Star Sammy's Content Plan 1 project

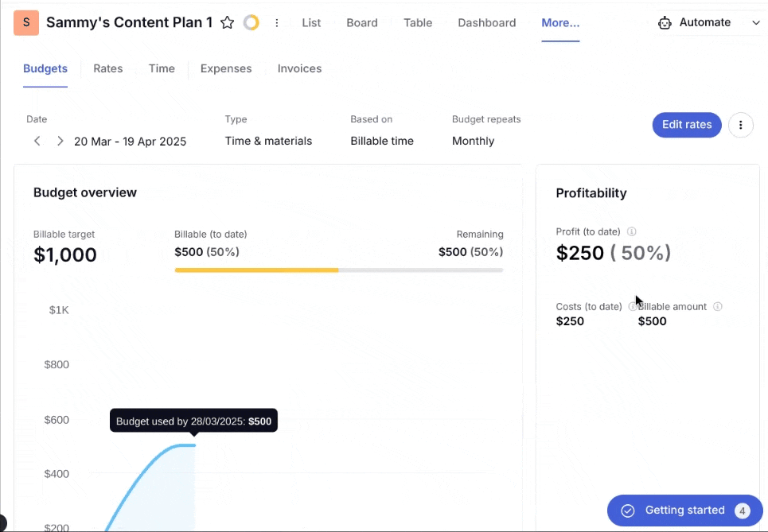tap(228, 22)
